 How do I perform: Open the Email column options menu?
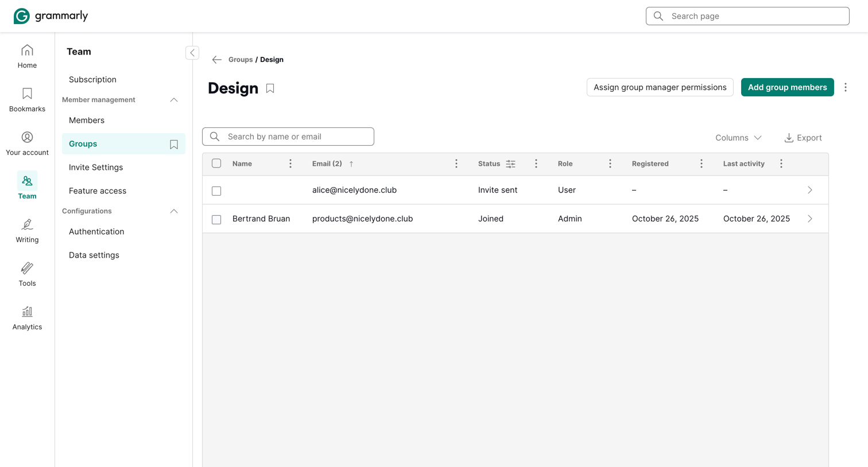coord(456,164)
